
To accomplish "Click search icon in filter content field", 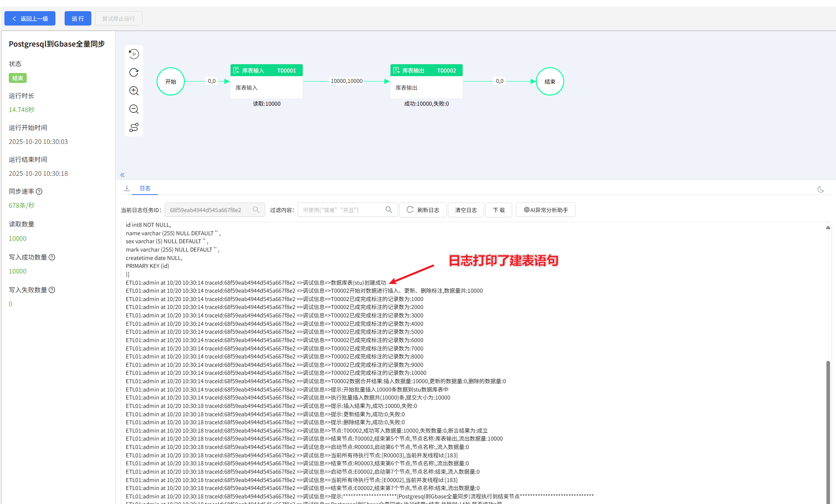I will click(389, 210).
